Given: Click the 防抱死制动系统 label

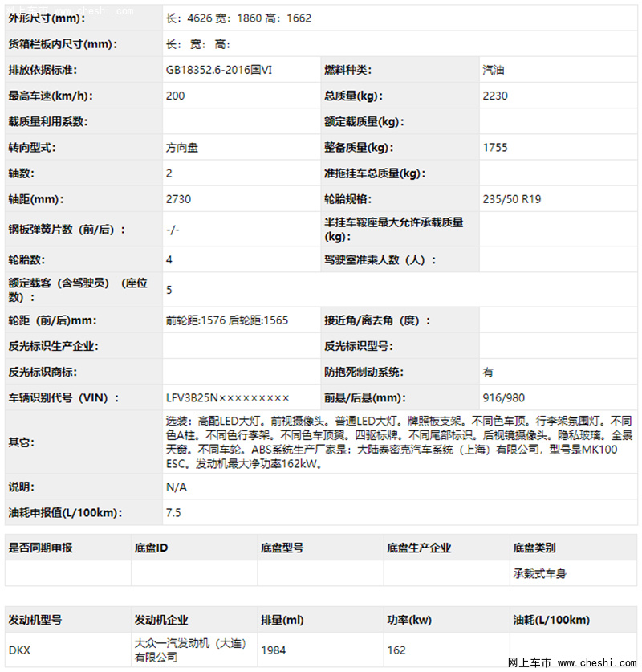Looking at the screenshot, I should 364,372.
